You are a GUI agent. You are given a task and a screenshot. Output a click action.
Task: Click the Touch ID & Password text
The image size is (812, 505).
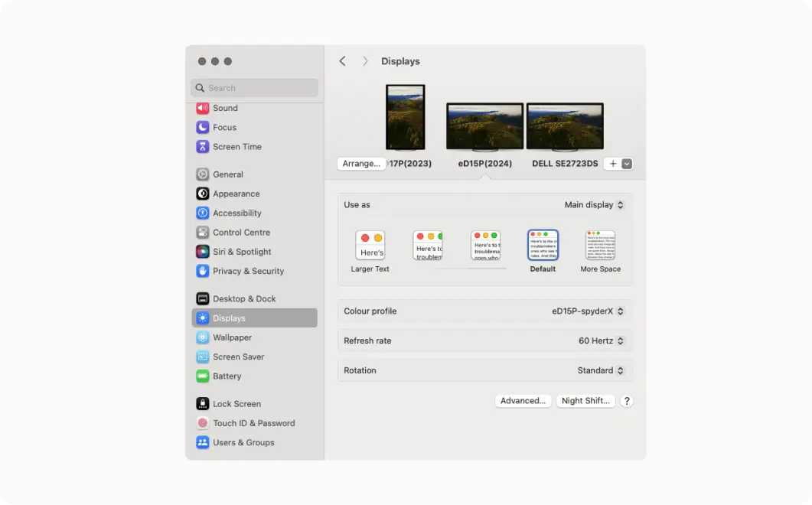254,423
